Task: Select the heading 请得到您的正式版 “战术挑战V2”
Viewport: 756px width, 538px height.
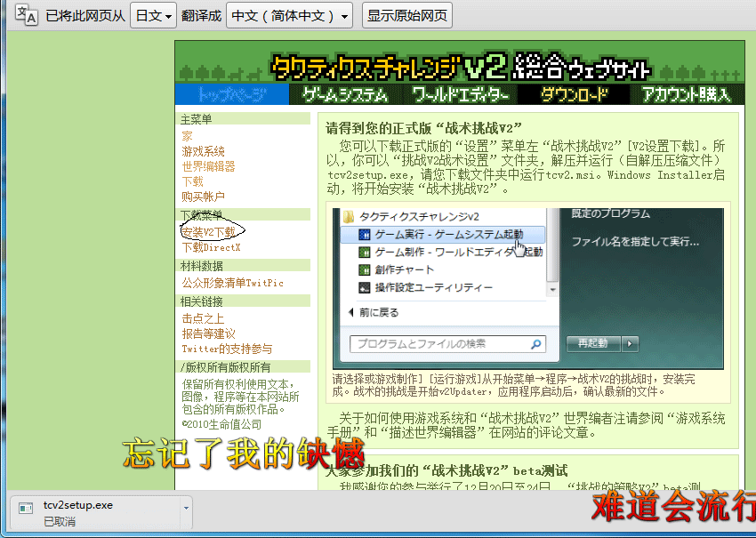Action: 423,128
